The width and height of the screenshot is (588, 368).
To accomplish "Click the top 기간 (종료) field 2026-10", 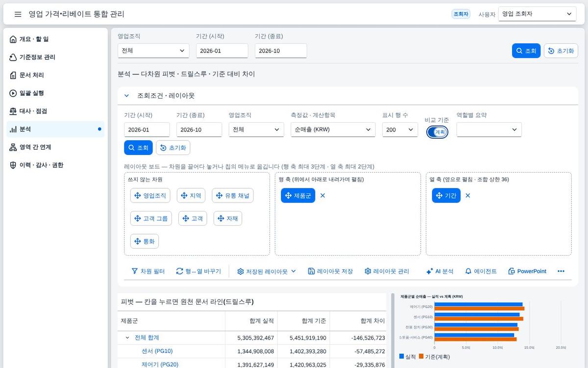I will coord(281,51).
